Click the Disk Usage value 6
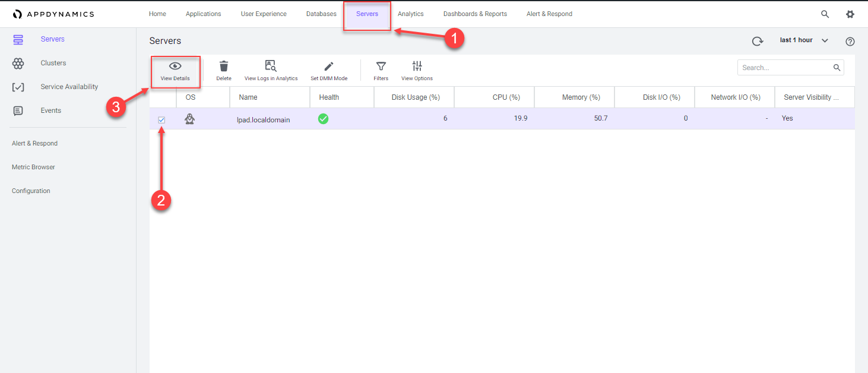The width and height of the screenshot is (868, 373). pos(445,118)
